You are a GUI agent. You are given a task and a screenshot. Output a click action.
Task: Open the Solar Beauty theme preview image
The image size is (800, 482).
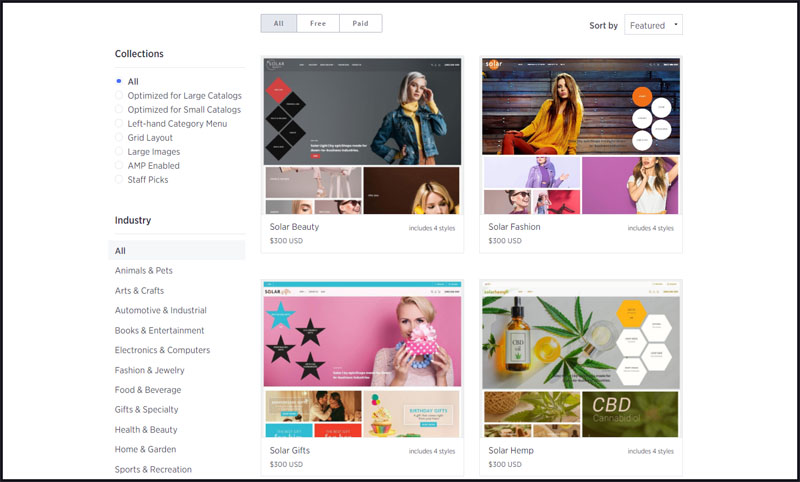tap(362, 136)
